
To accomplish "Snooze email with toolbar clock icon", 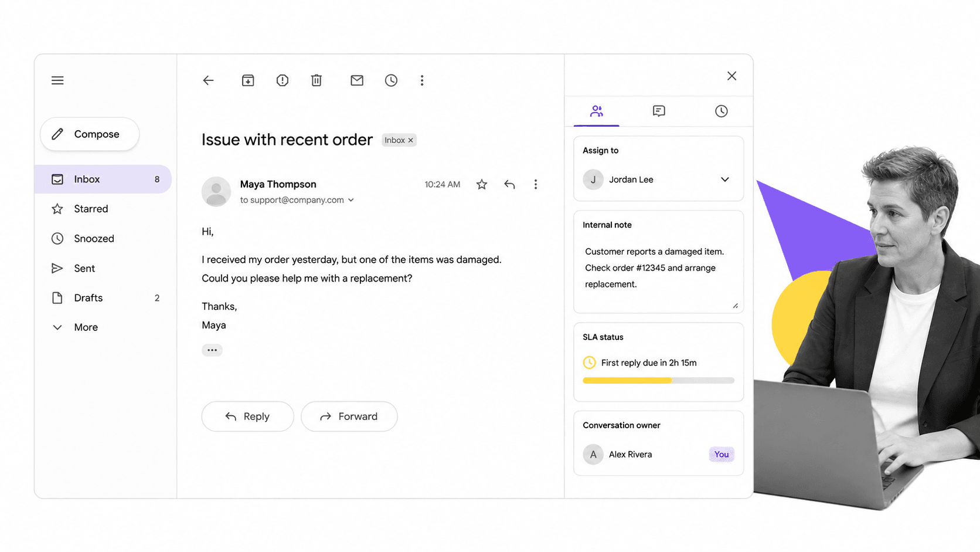I will tap(391, 80).
